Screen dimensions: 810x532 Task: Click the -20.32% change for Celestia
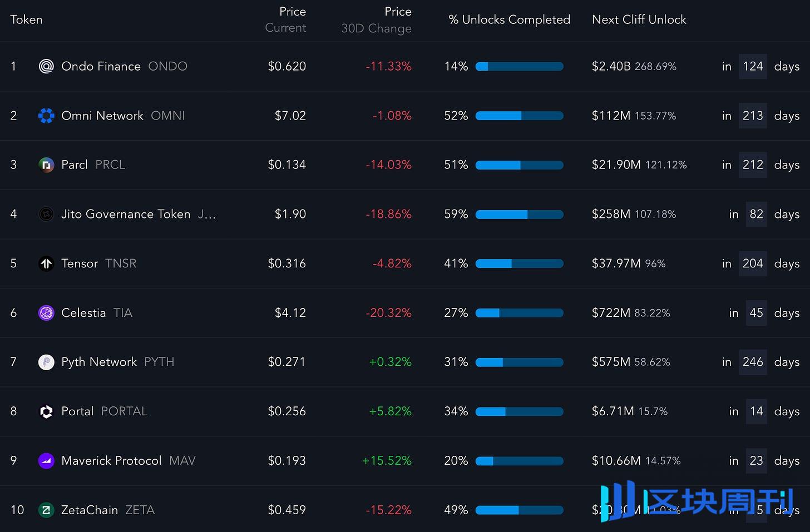pyautogui.click(x=389, y=313)
